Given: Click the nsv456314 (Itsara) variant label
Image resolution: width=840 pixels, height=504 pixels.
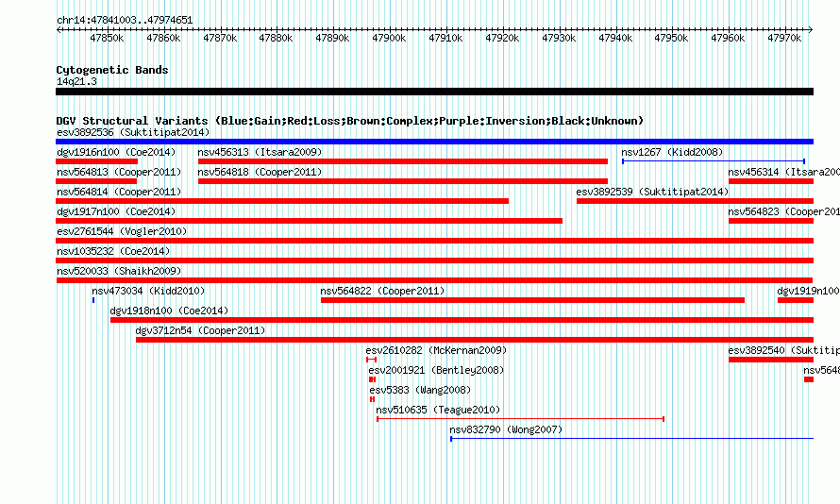Looking at the screenshot, I should coord(783,172).
